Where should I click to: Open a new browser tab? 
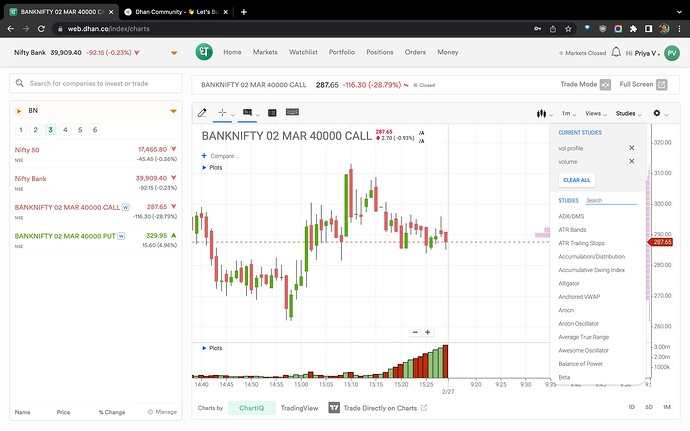(244, 12)
